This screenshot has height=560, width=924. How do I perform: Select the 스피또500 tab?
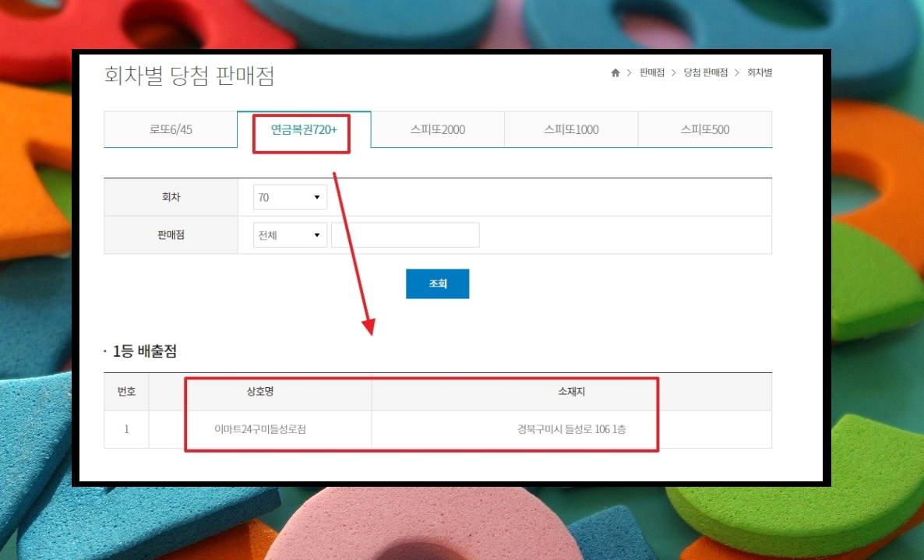click(x=705, y=129)
